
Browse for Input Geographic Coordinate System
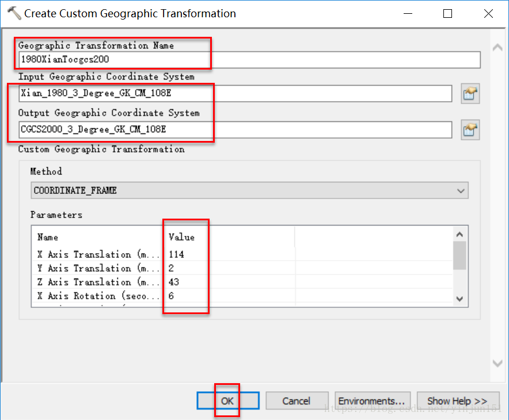pos(470,94)
